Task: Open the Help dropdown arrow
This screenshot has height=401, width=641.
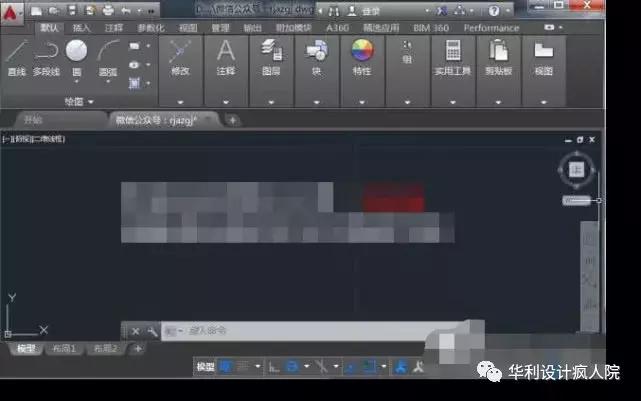Action: [x=507, y=11]
